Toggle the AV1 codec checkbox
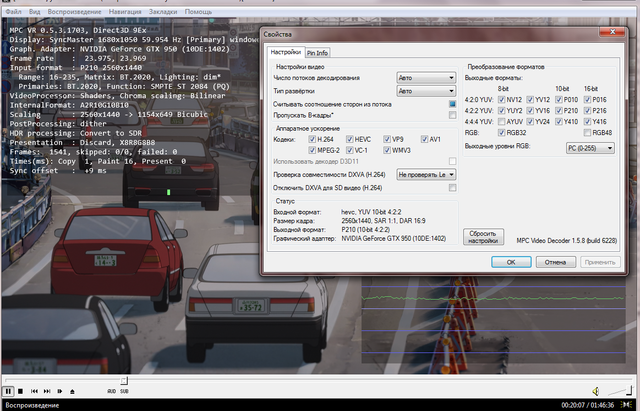The height and width of the screenshot is (411, 640). click(424, 139)
